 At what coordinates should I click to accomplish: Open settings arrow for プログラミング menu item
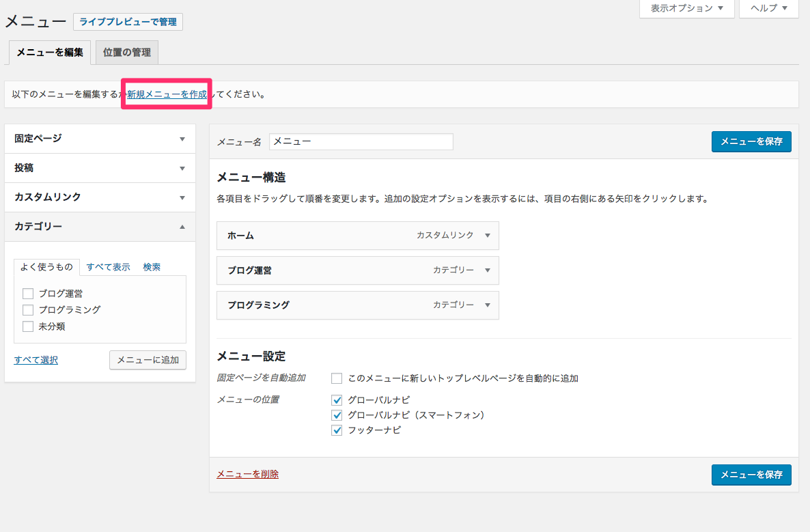487,305
